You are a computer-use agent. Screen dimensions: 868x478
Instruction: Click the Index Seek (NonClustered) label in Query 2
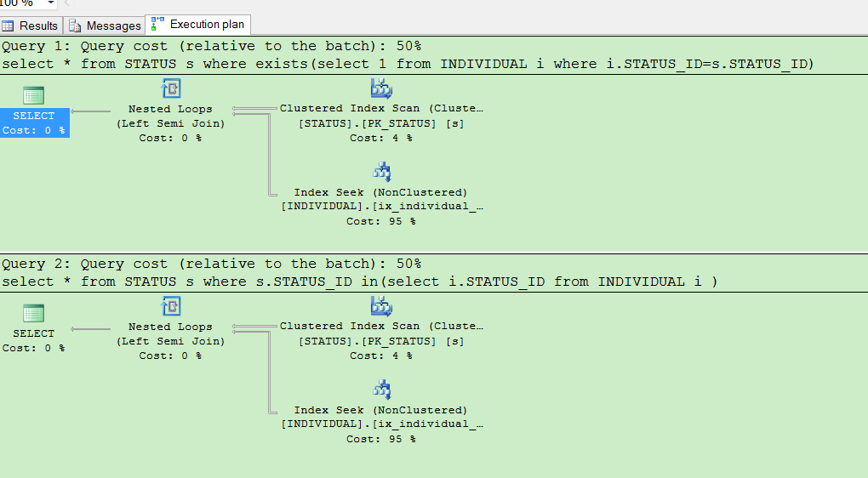point(381,410)
